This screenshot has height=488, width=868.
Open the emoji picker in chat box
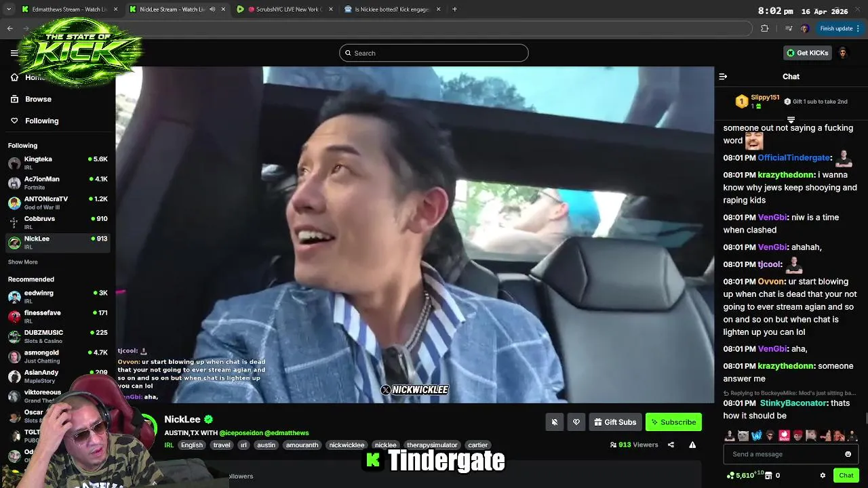(x=848, y=454)
